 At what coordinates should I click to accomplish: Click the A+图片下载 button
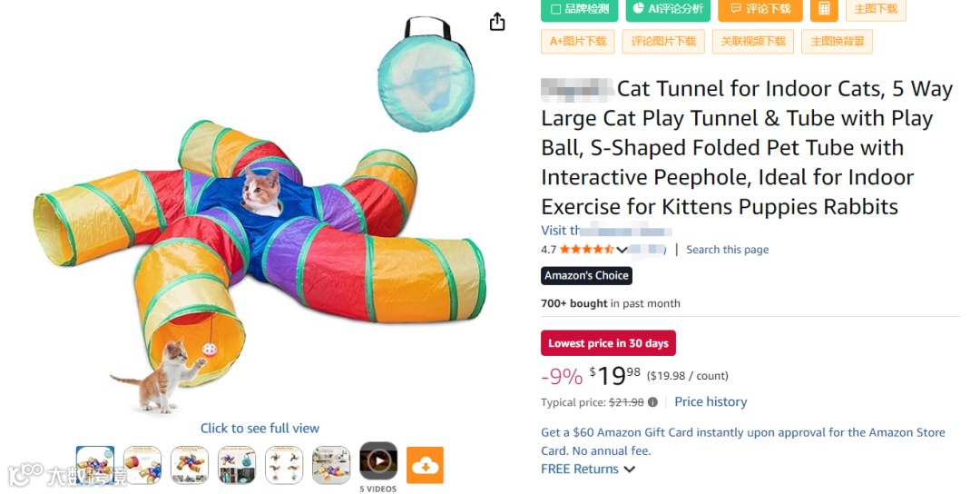pos(578,41)
